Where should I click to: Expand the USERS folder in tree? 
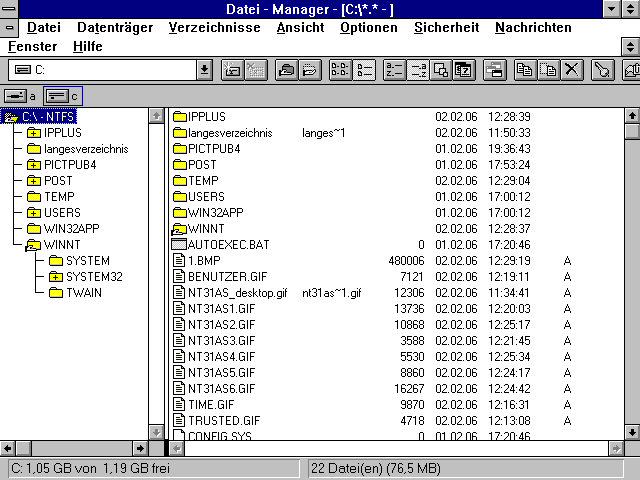[34, 213]
